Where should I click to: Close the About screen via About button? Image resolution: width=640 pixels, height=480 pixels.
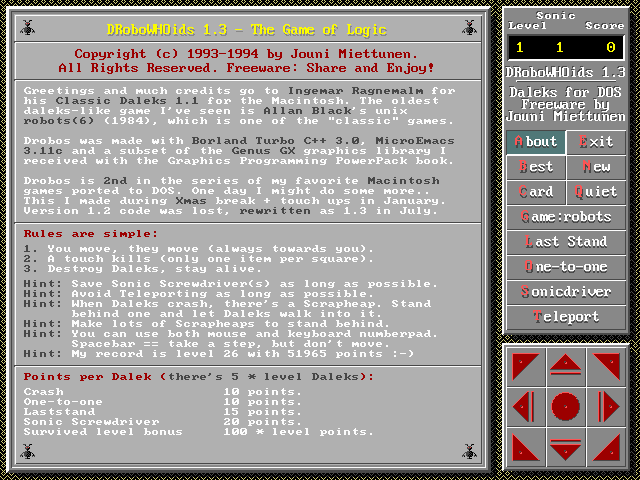coord(536,142)
